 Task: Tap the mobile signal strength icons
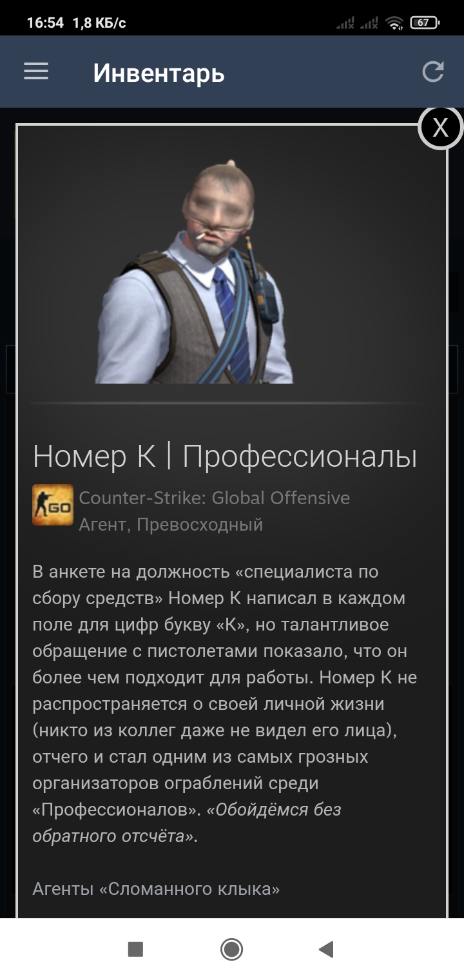click(x=356, y=23)
